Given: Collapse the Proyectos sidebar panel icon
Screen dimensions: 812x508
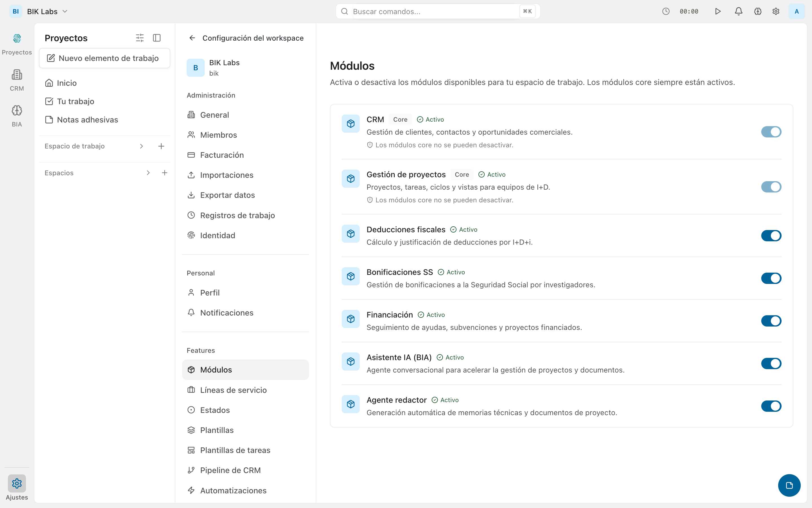Looking at the screenshot, I should (157, 38).
